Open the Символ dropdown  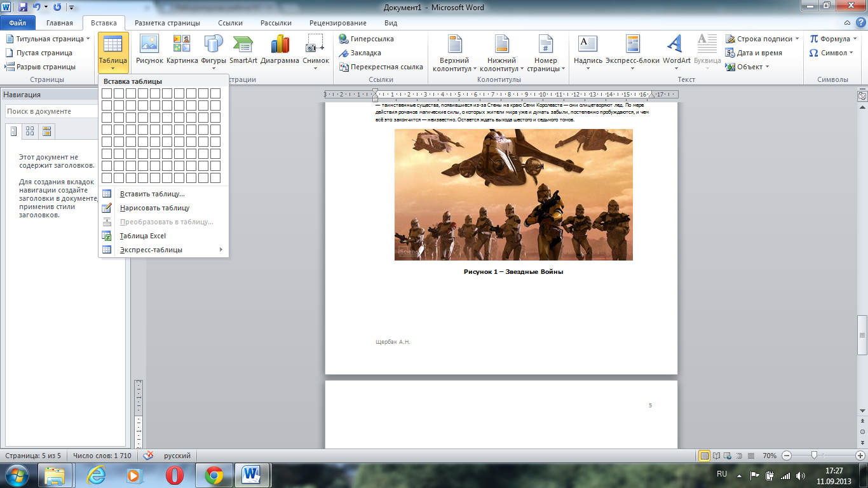tap(832, 53)
